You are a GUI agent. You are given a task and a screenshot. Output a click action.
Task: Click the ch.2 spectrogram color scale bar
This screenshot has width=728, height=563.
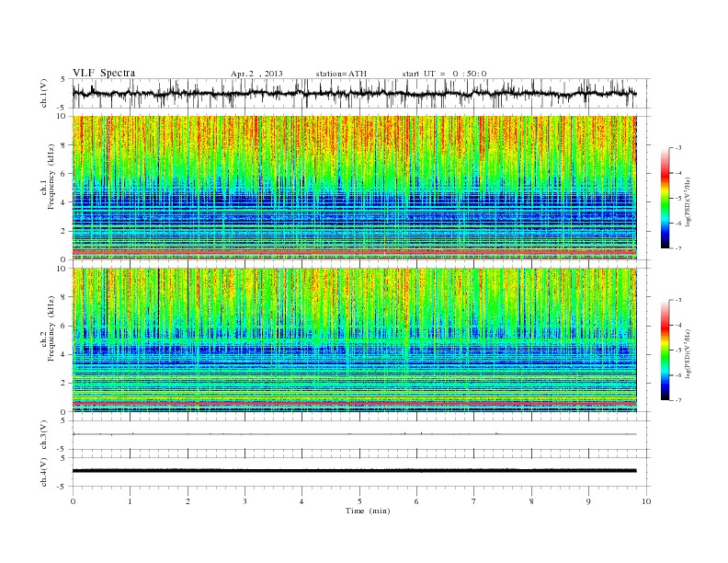tap(665, 350)
